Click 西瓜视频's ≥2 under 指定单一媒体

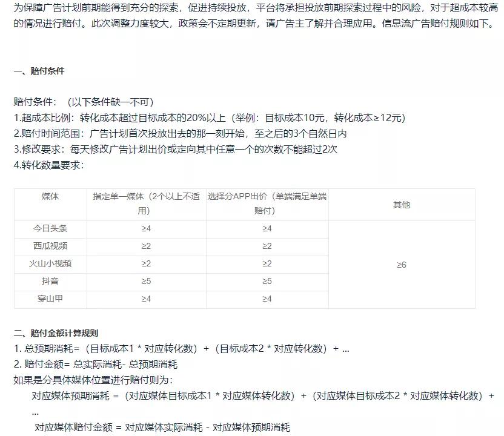(146, 246)
